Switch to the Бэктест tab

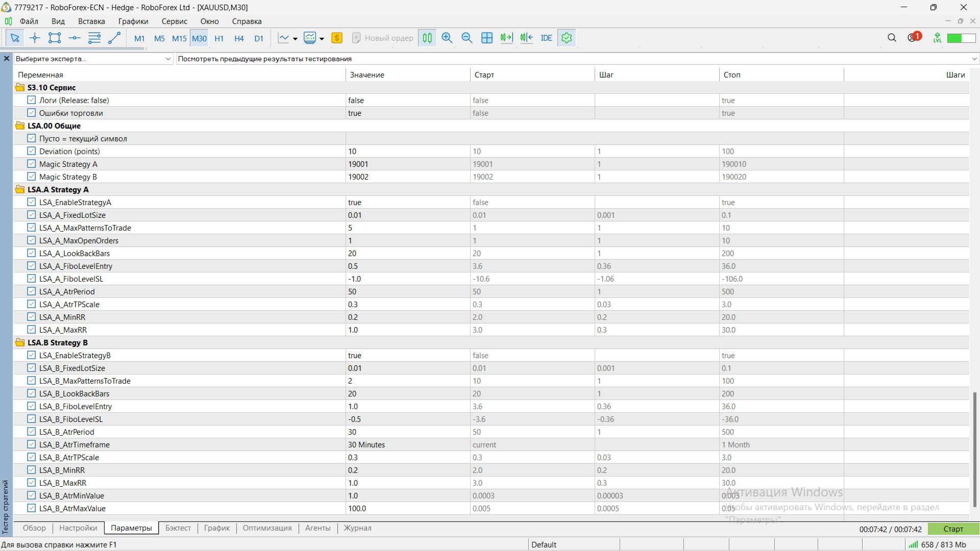tap(178, 528)
